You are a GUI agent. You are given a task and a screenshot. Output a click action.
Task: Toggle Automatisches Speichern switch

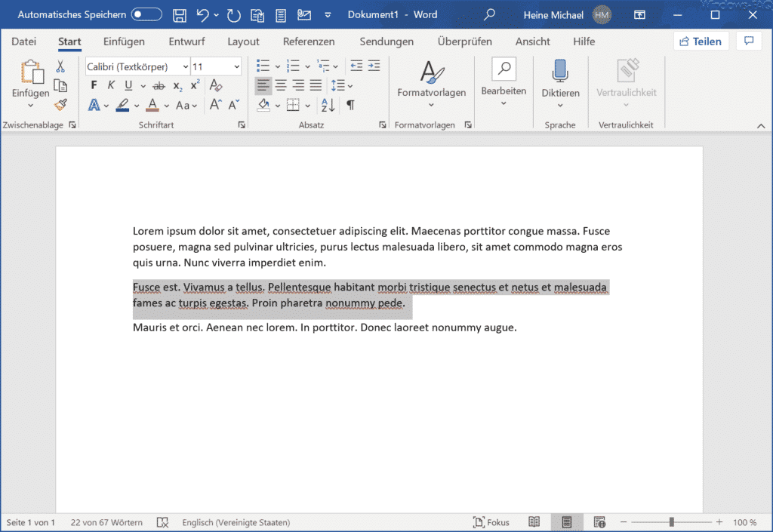coord(146,15)
